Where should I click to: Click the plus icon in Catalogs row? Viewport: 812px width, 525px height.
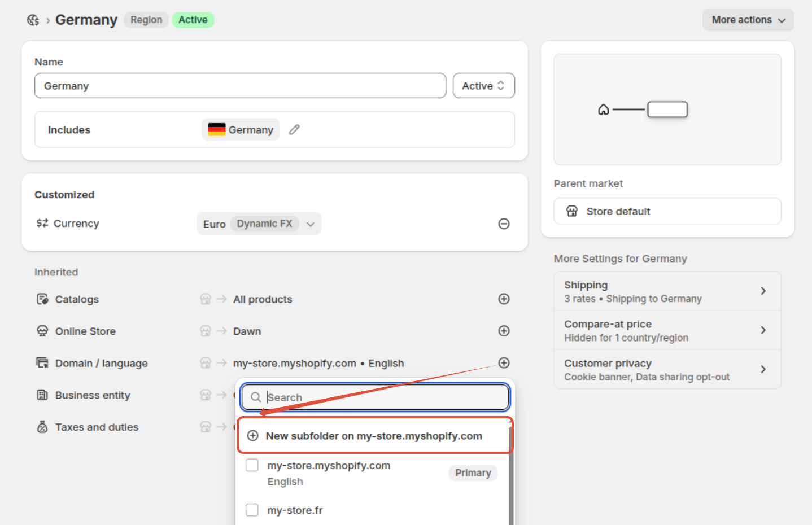[x=504, y=299]
